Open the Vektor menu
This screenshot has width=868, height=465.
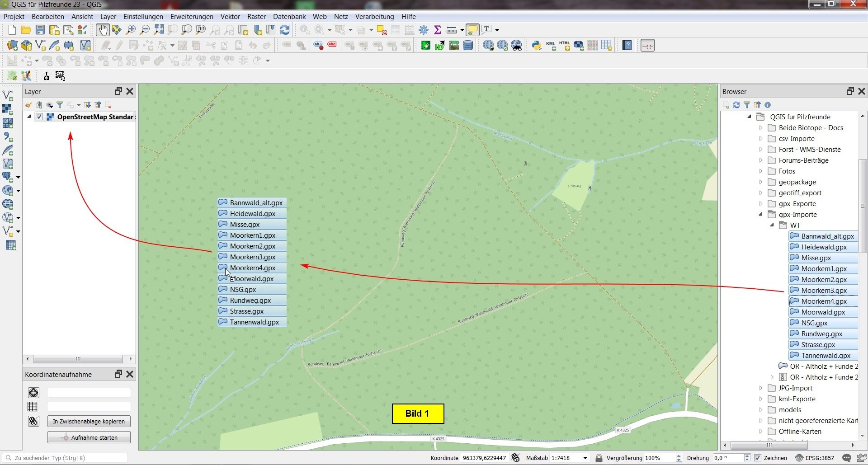pos(230,17)
